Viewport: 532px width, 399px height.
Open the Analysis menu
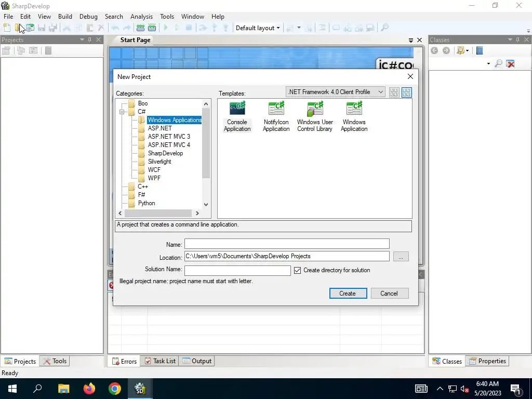pos(141,16)
